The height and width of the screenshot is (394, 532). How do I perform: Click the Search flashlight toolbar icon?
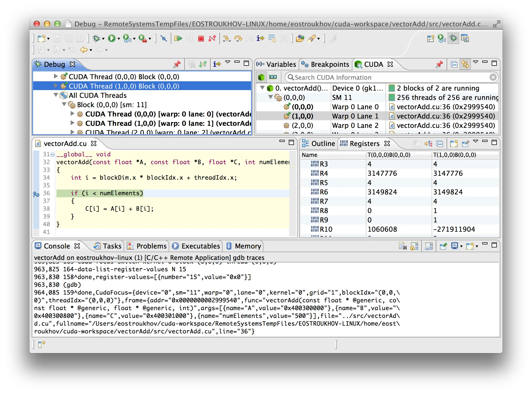click(312, 39)
